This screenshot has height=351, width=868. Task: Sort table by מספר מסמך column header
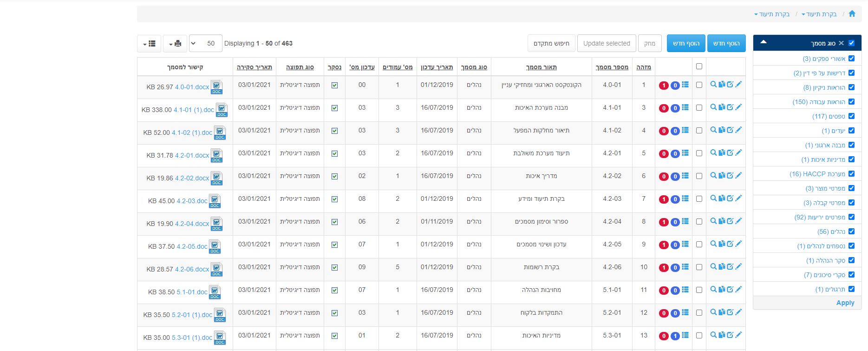[612, 67]
